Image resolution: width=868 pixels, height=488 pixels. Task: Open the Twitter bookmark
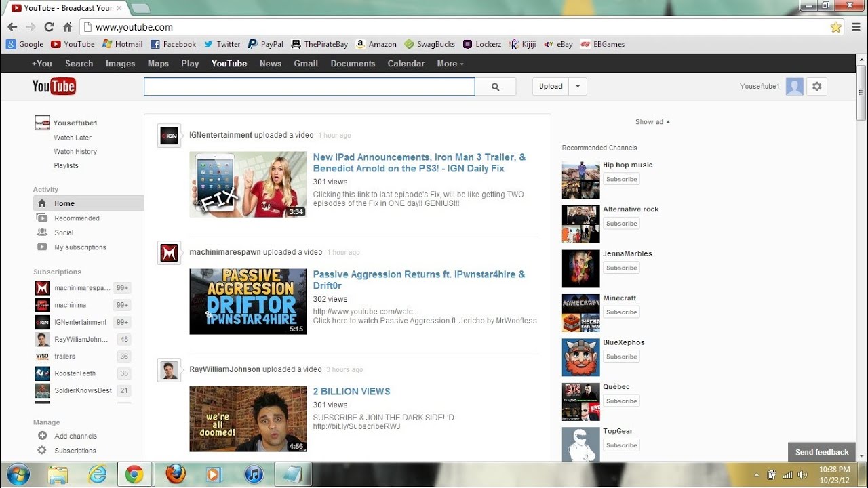pyautogui.click(x=222, y=44)
